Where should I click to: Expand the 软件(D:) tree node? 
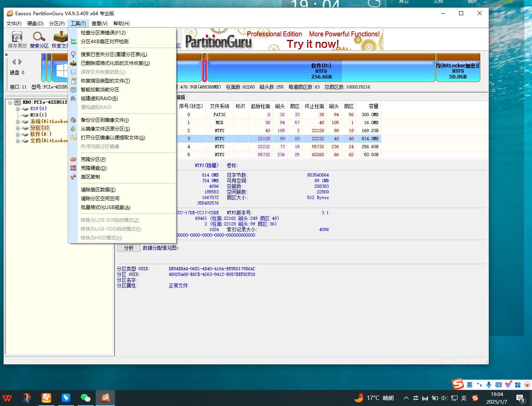(18, 135)
